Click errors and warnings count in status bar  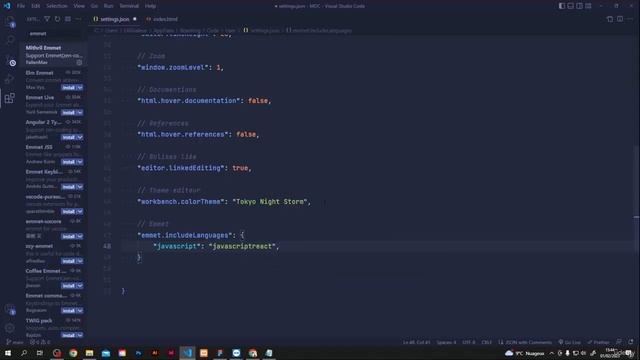[x=40, y=342]
